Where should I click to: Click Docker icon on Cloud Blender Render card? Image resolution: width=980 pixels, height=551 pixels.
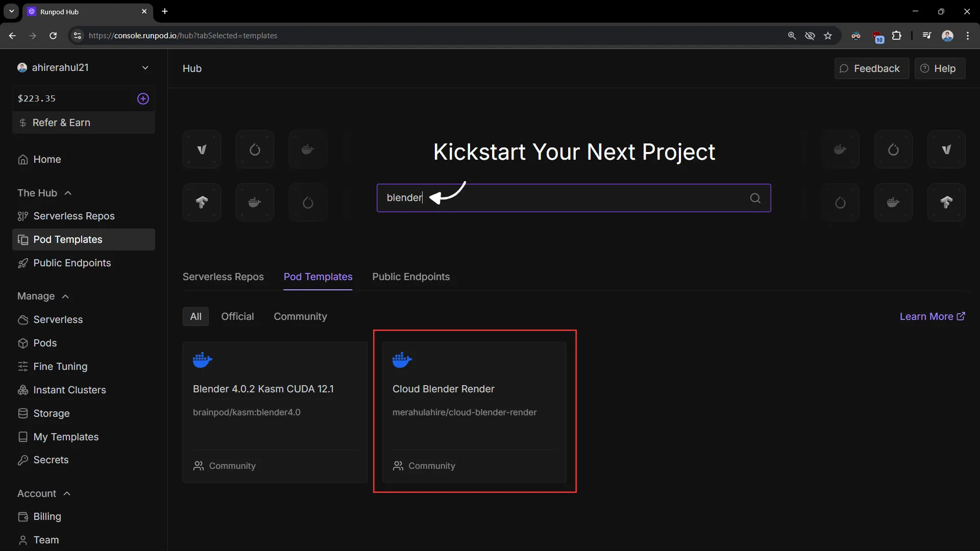402,360
